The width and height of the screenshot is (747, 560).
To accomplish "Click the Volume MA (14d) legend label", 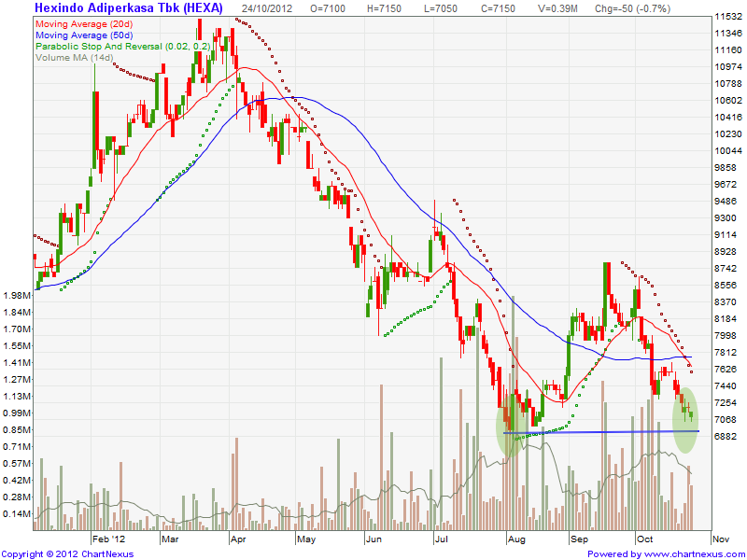I will point(75,58).
